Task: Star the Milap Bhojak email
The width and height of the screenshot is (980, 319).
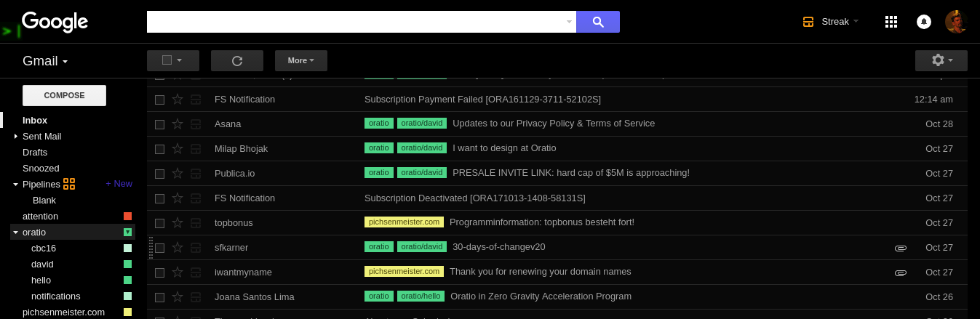Action: pos(178,148)
